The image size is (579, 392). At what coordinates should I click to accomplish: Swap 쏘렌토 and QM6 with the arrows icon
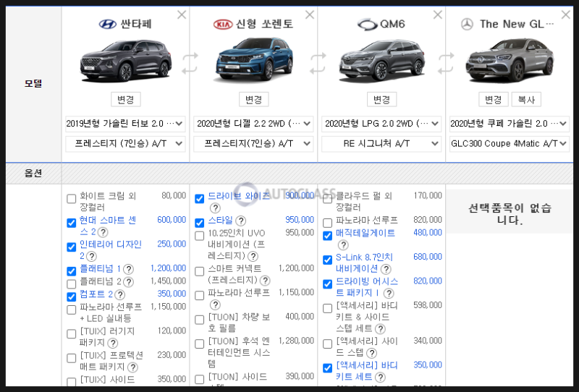[x=318, y=63]
